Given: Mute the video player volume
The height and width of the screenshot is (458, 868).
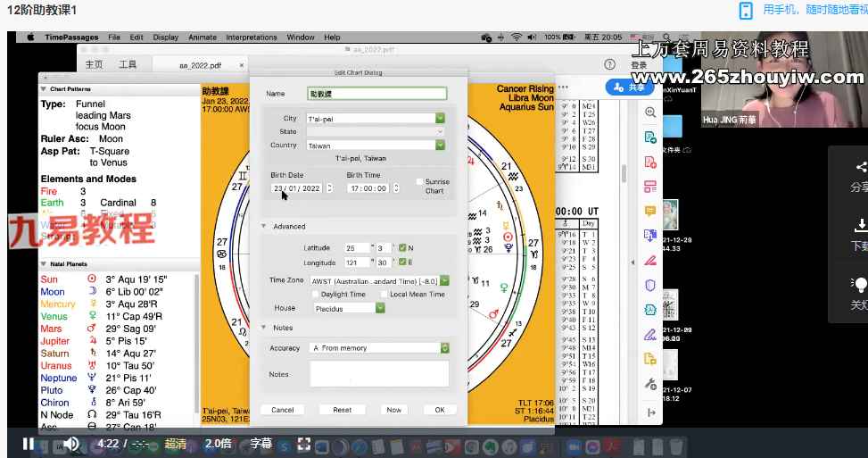Looking at the screenshot, I should [x=71, y=444].
